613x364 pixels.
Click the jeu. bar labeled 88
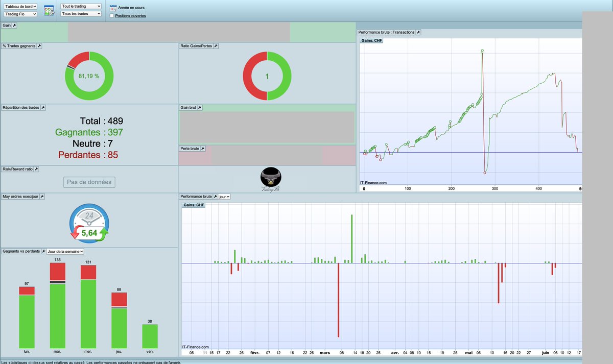(x=119, y=320)
